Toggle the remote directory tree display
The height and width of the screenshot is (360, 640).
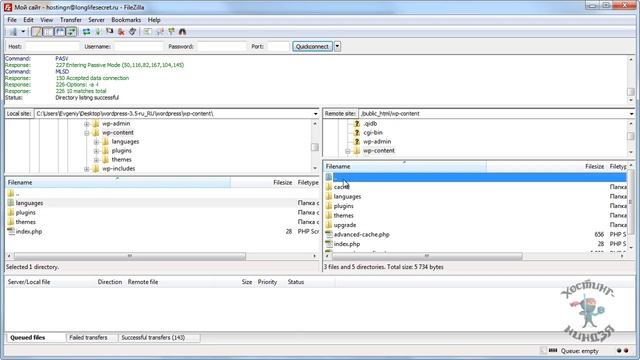point(60,31)
